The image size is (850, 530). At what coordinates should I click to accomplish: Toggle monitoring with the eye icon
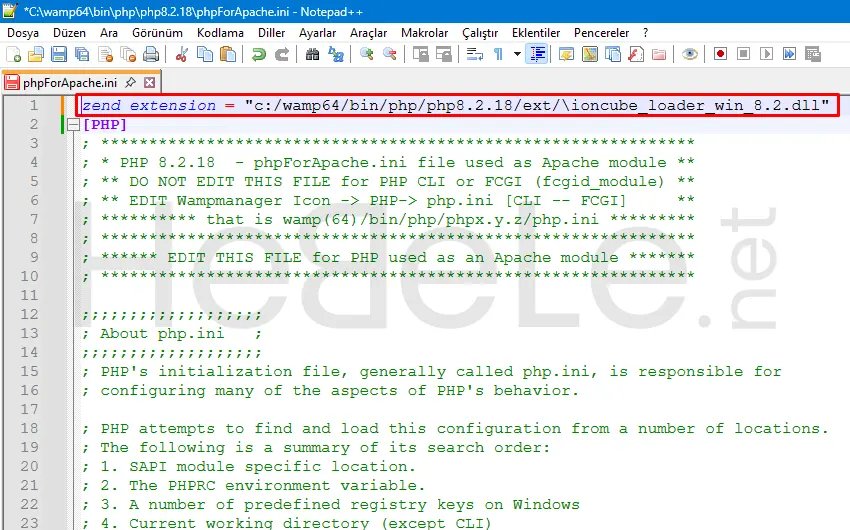pos(690,54)
